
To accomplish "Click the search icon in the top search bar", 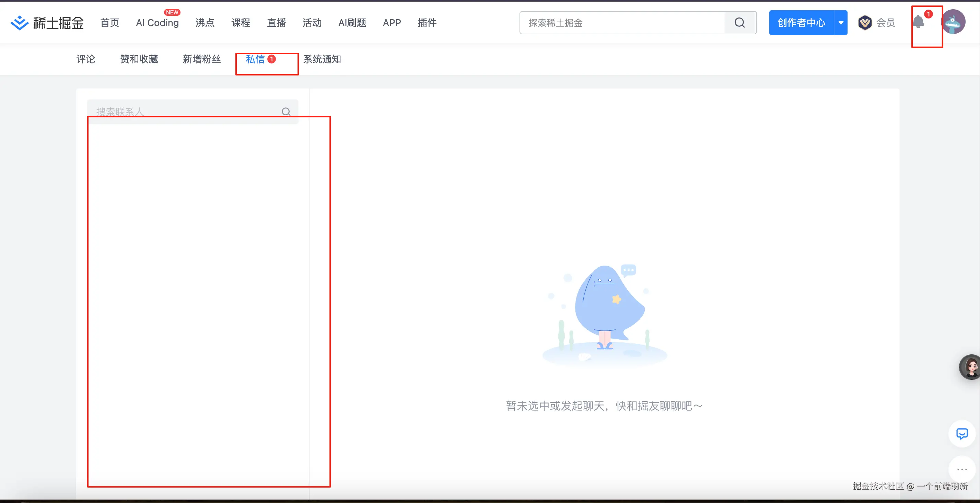I will coord(739,22).
